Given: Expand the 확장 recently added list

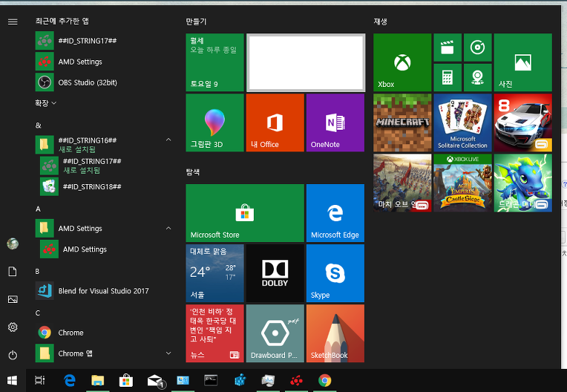Looking at the screenshot, I should (45, 103).
